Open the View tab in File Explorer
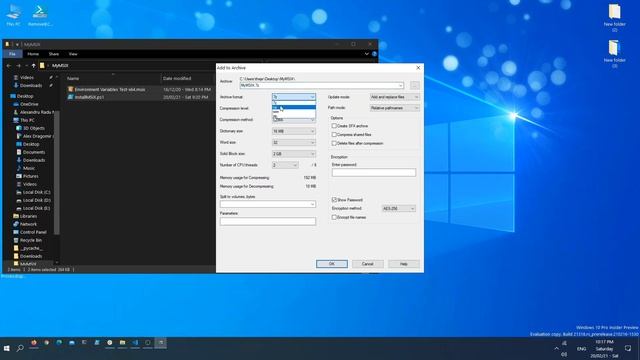The height and width of the screenshot is (360, 640). click(73, 54)
